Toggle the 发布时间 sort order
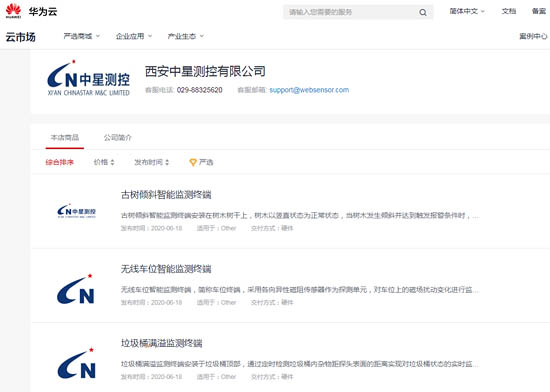Viewport: 550px width, 392px height. 152,162
